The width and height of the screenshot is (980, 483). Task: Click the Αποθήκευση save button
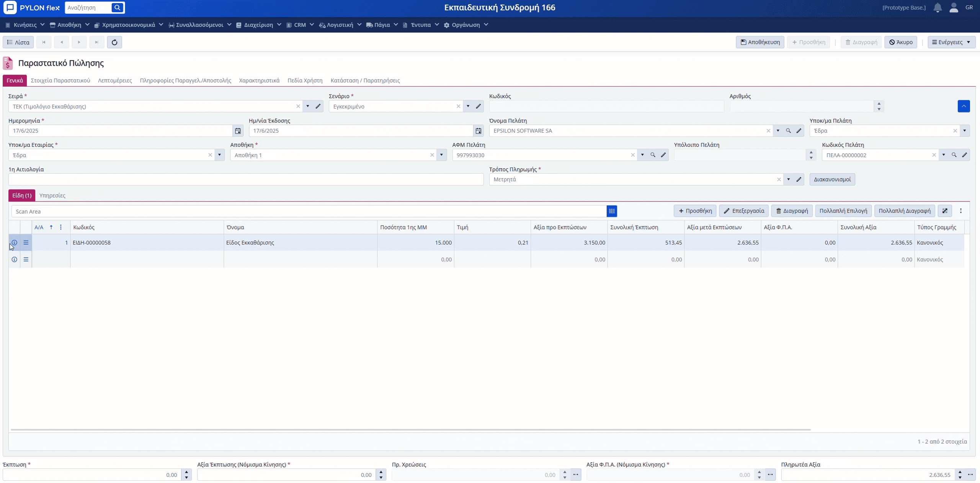tap(760, 42)
